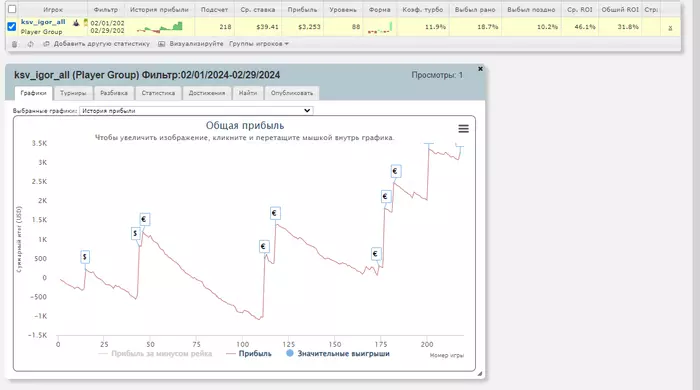700x390 pixels.
Task: Go to the 'Достижения' tab
Action: coord(207,93)
